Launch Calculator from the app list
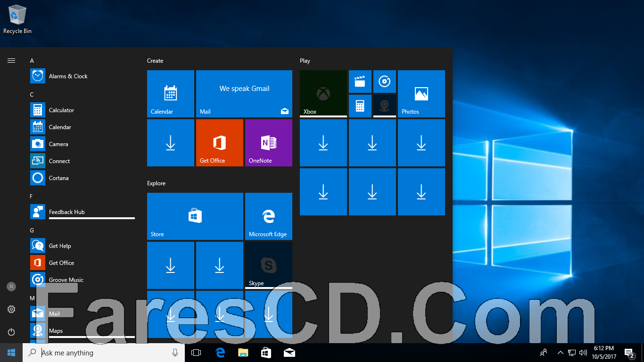This screenshot has height=362, width=644. coord(83,110)
